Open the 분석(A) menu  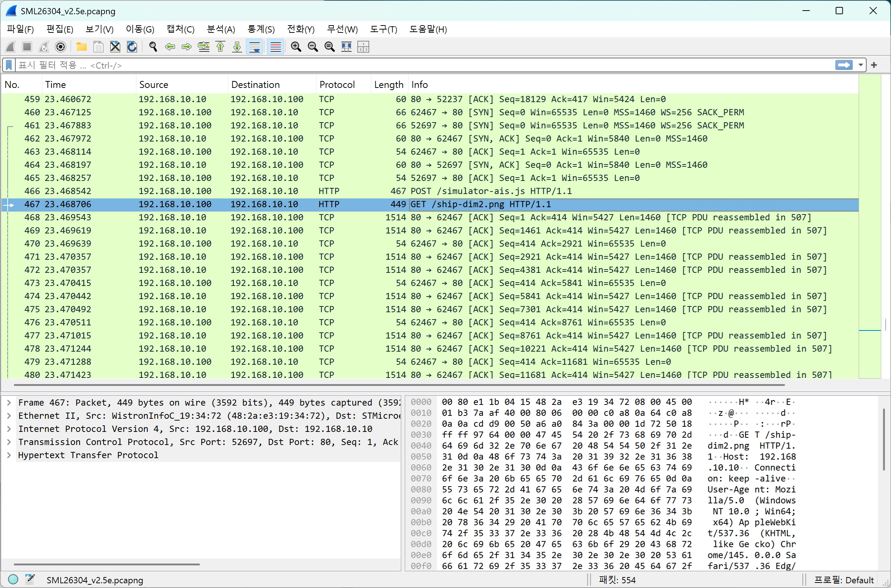(221, 29)
